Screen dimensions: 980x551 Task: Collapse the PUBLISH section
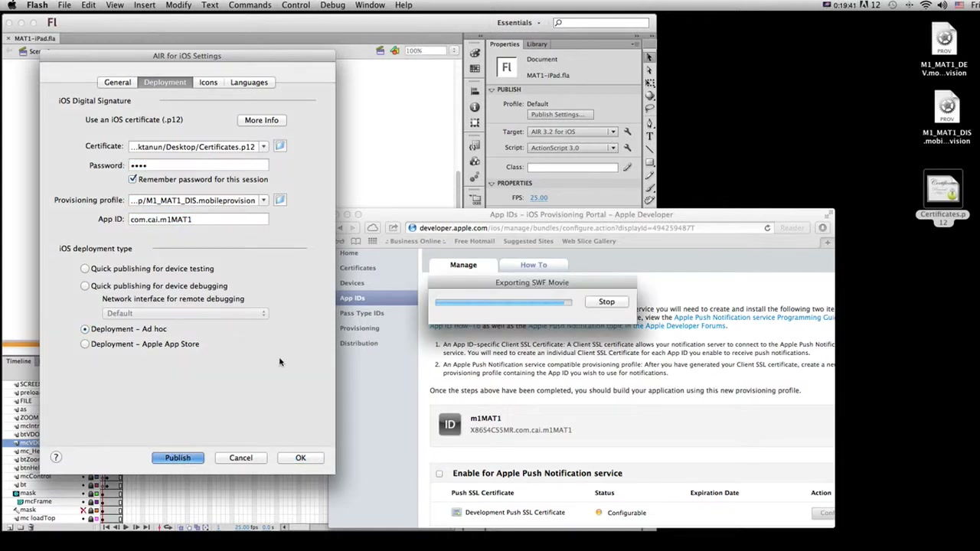click(x=492, y=90)
